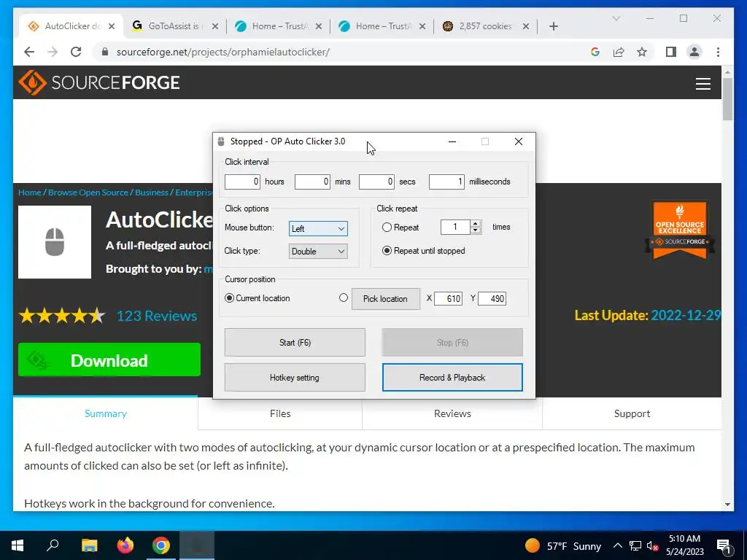Image resolution: width=747 pixels, height=560 pixels.
Task: Open Record & Playback
Action: click(x=452, y=378)
